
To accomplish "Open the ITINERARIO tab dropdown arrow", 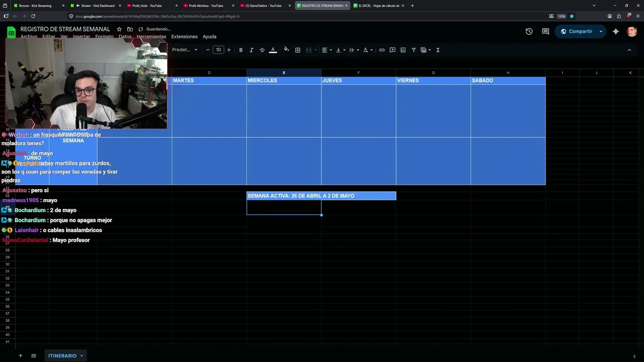I will (82, 356).
